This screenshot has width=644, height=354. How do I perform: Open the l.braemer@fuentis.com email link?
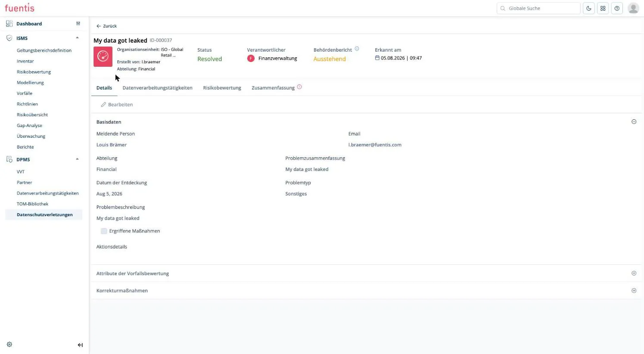point(375,145)
